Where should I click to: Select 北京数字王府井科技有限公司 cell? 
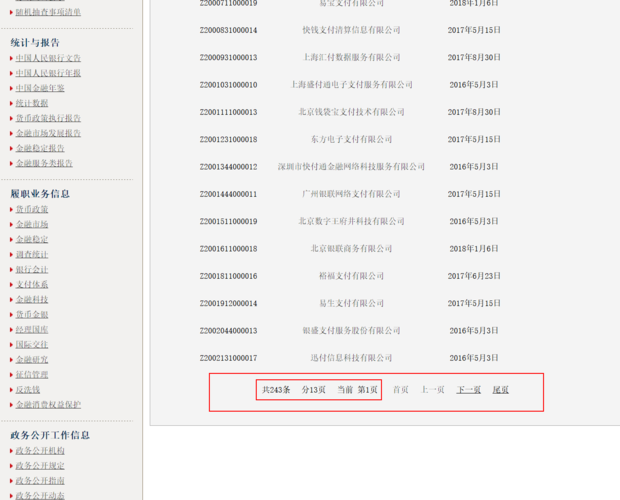pyautogui.click(x=351, y=221)
